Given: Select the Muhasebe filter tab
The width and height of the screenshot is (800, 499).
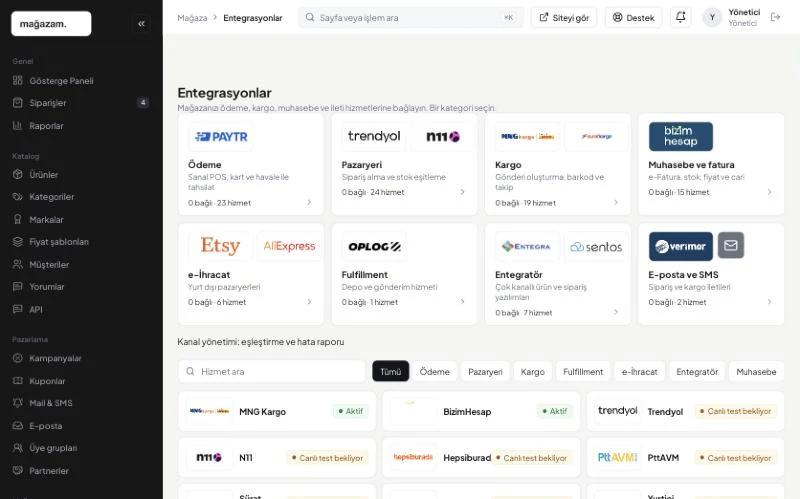Looking at the screenshot, I should pos(756,371).
